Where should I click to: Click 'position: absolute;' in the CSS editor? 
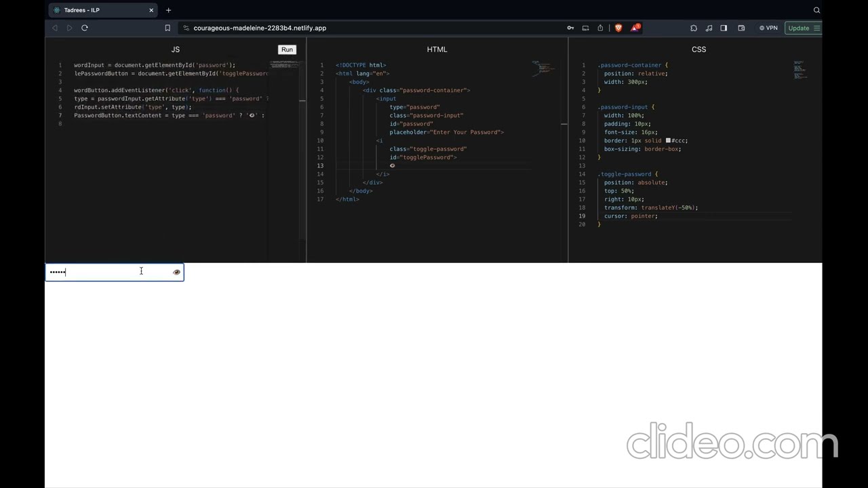coord(636,182)
